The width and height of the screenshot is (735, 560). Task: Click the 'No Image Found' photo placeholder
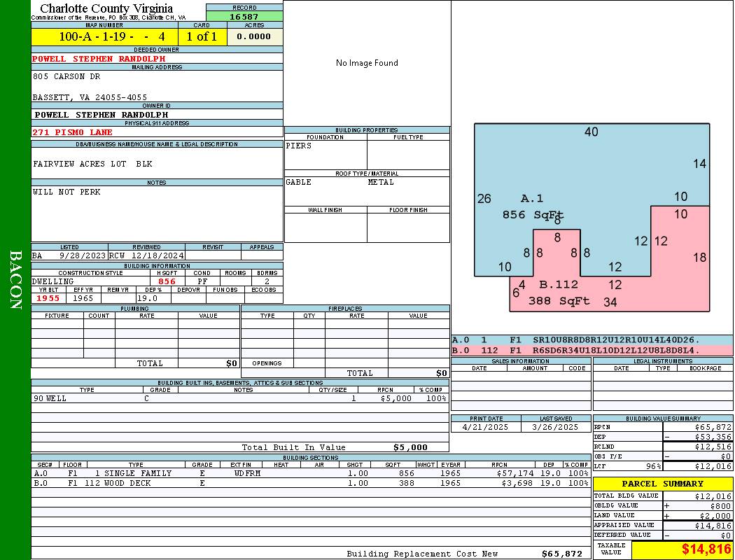[367, 63]
